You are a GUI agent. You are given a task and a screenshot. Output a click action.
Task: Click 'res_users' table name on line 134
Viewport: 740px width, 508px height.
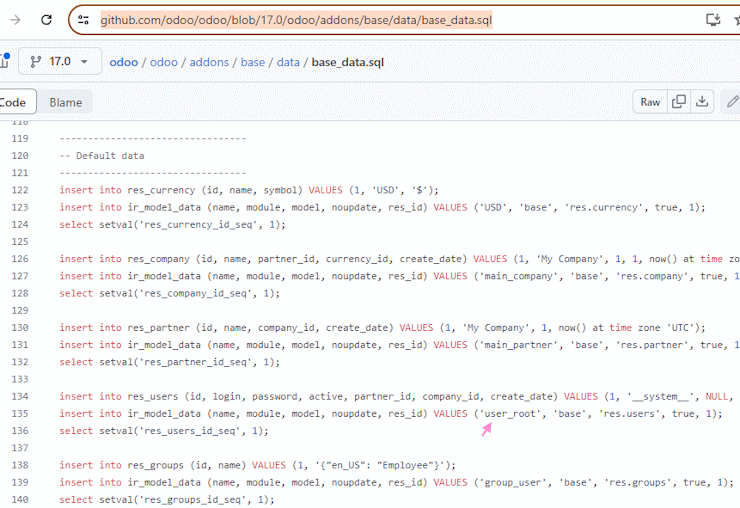coord(152,397)
